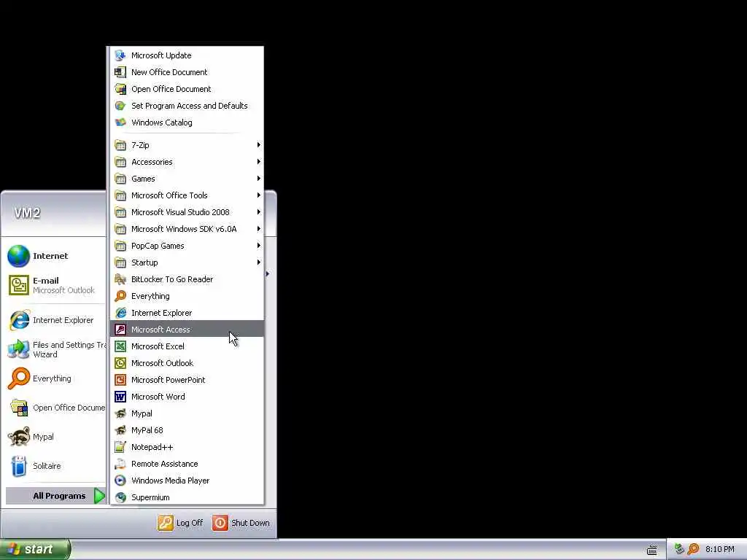Click the 8:10 PM clock
The height and width of the screenshot is (560, 747).
pos(720,549)
